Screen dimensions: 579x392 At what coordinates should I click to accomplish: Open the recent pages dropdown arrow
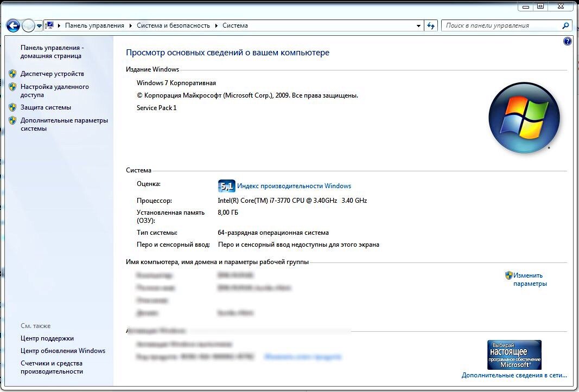(x=39, y=26)
